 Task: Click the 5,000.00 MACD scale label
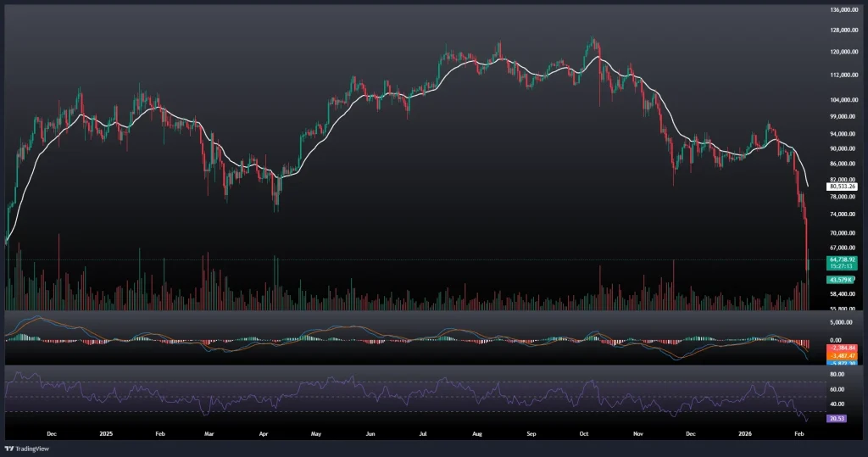coord(843,322)
